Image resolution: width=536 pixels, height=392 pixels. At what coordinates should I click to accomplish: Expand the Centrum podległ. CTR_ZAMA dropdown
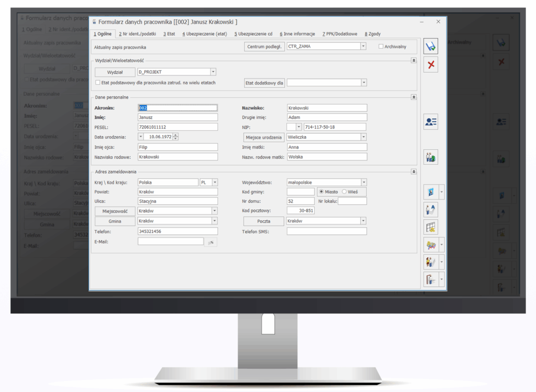pyautogui.click(x=363, y=46)
